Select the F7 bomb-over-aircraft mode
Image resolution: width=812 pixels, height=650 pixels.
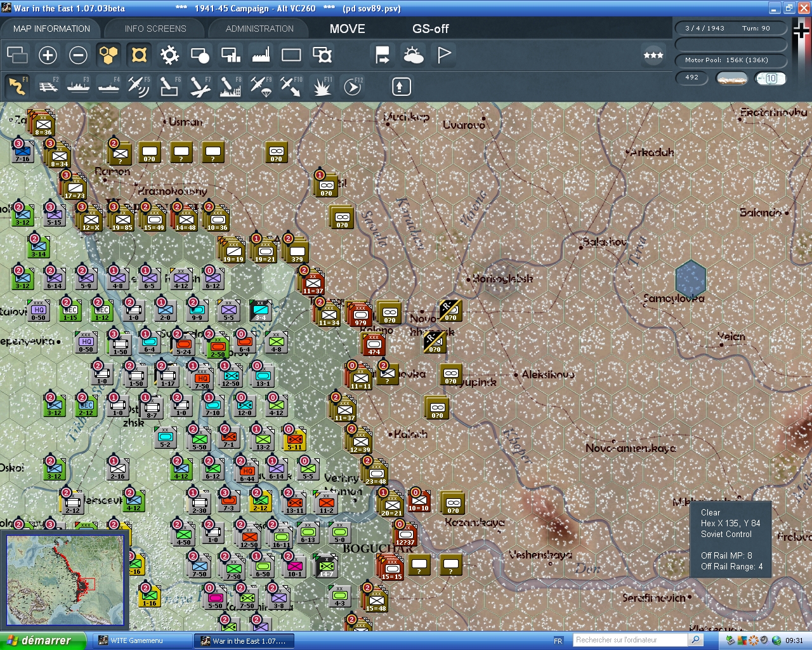[200, 86]
